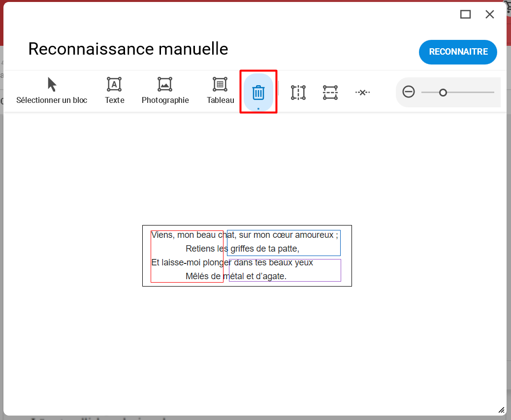Select the Photographie block tool

point(165,91)
